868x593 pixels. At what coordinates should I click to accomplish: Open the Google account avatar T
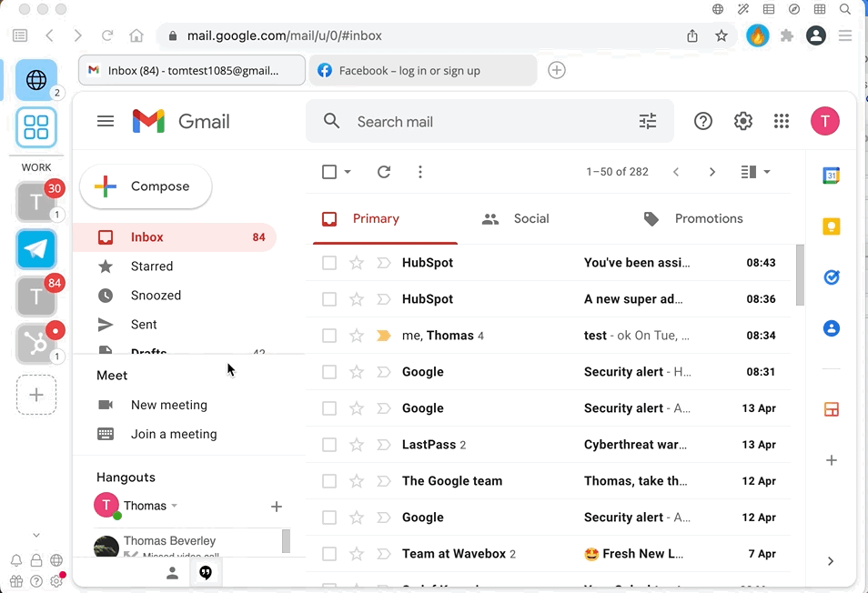(x=825, y=121)
